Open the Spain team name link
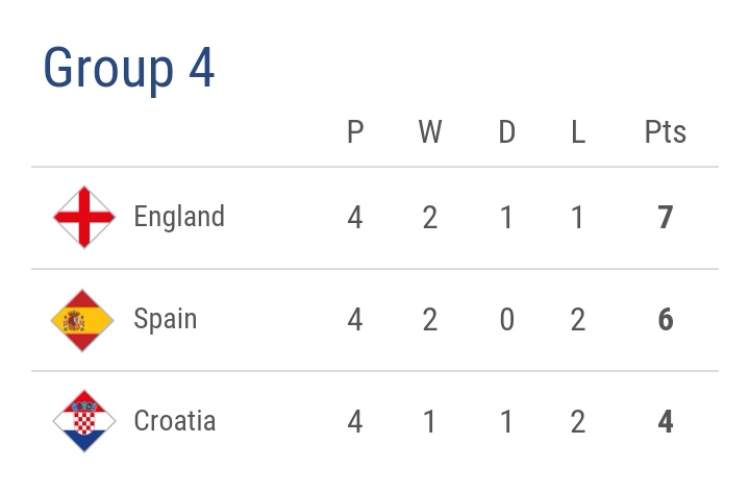This screenshot has width=750, height=493. tap(165, 320)
